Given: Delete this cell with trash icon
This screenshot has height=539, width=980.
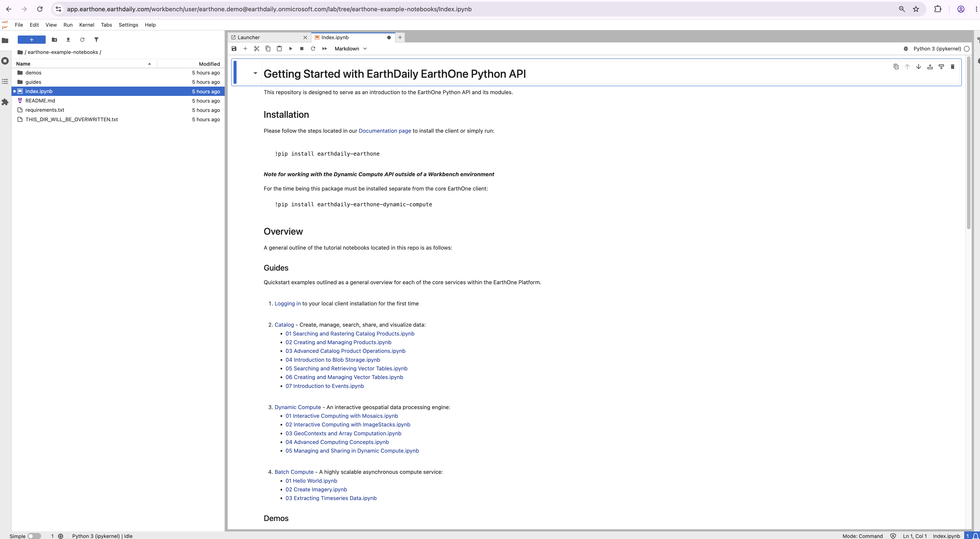Looking at the screenshot, I should pyautogui.click(x=952, y=67).
